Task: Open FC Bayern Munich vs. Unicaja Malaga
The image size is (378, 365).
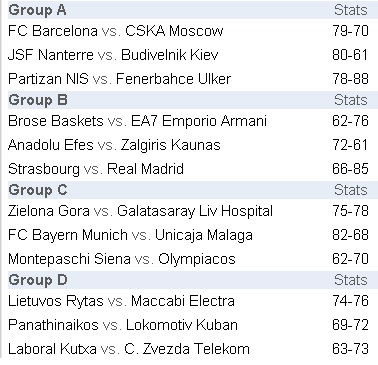Action: tap(130, 235)
